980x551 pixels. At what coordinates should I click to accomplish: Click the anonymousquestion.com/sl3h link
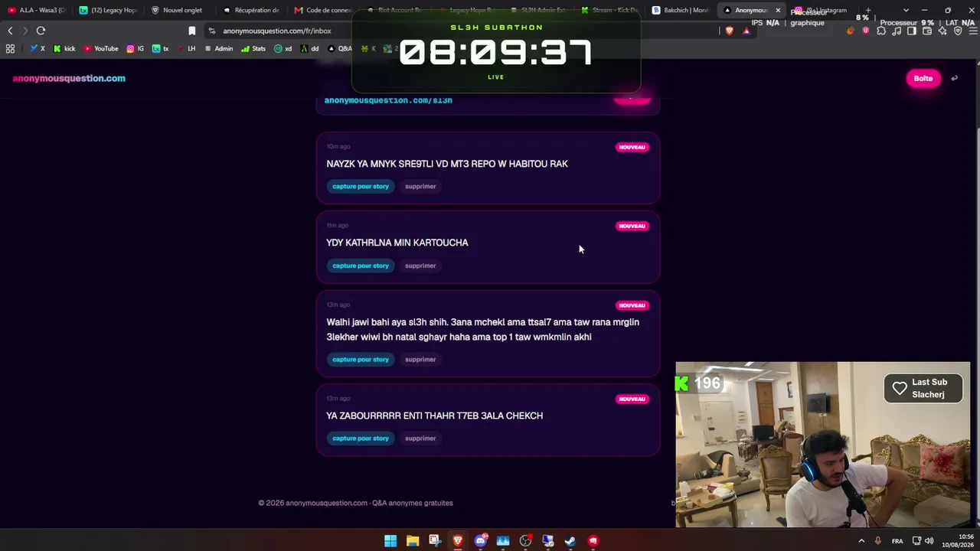[x=388, y=100]
